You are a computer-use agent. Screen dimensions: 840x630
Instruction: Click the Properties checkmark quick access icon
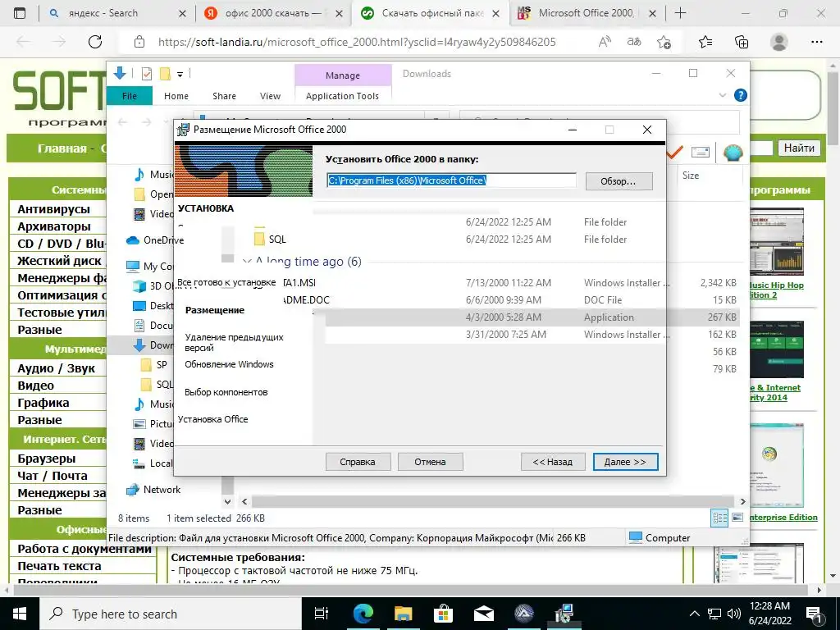click(x=146, y=74)
